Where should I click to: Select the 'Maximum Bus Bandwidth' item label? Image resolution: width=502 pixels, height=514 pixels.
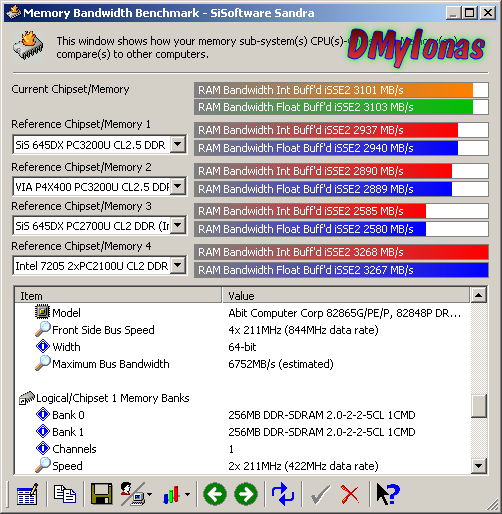(111, 364)
